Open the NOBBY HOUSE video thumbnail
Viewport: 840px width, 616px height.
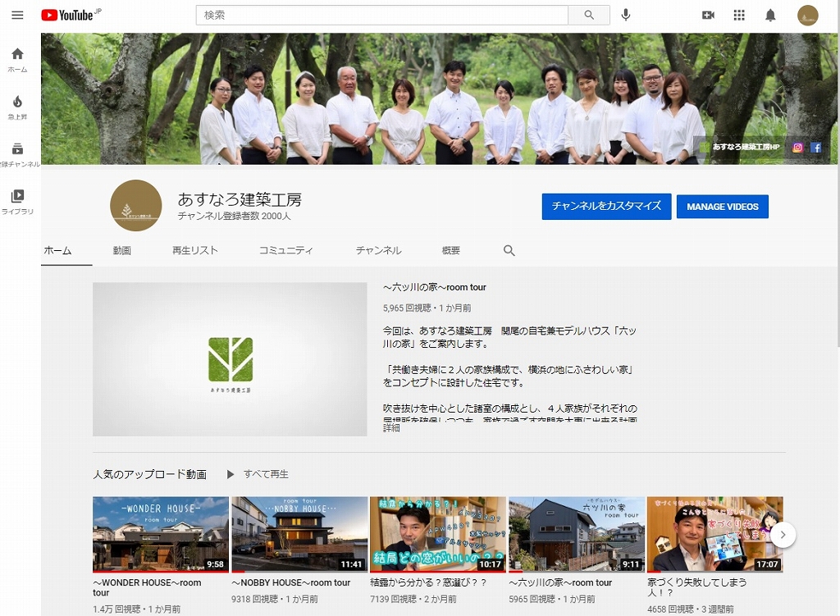299,534
